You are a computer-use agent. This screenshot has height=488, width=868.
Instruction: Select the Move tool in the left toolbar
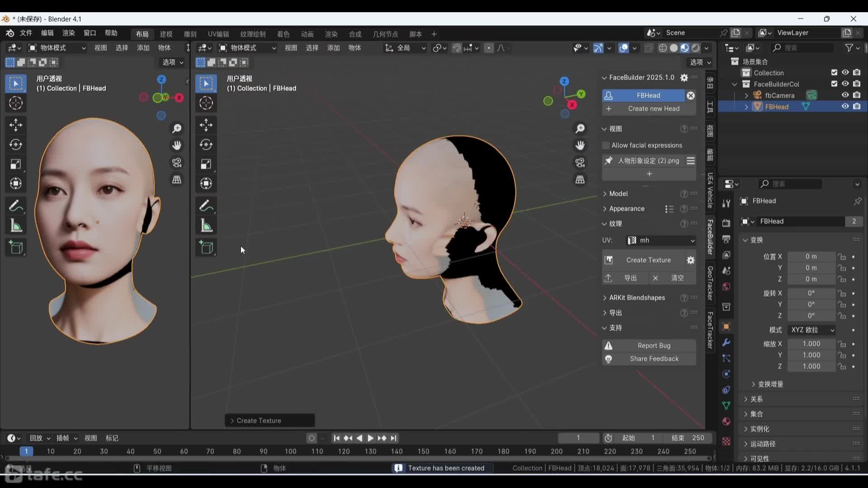pos(16,125)
